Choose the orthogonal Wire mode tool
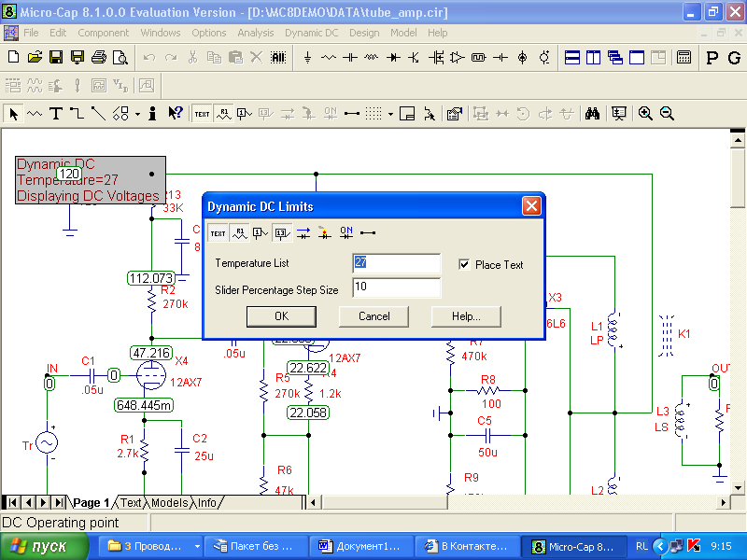The image size is (747, 560). click(x=77, y=114)
